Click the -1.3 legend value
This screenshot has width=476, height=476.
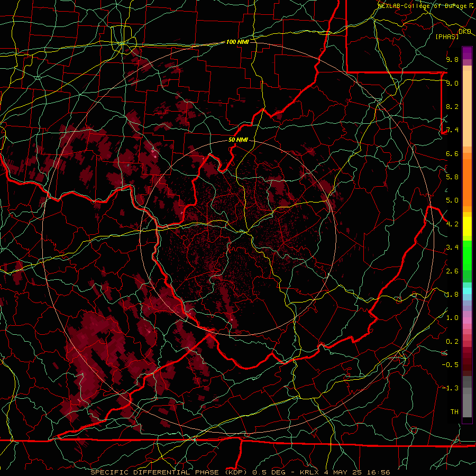450,388
